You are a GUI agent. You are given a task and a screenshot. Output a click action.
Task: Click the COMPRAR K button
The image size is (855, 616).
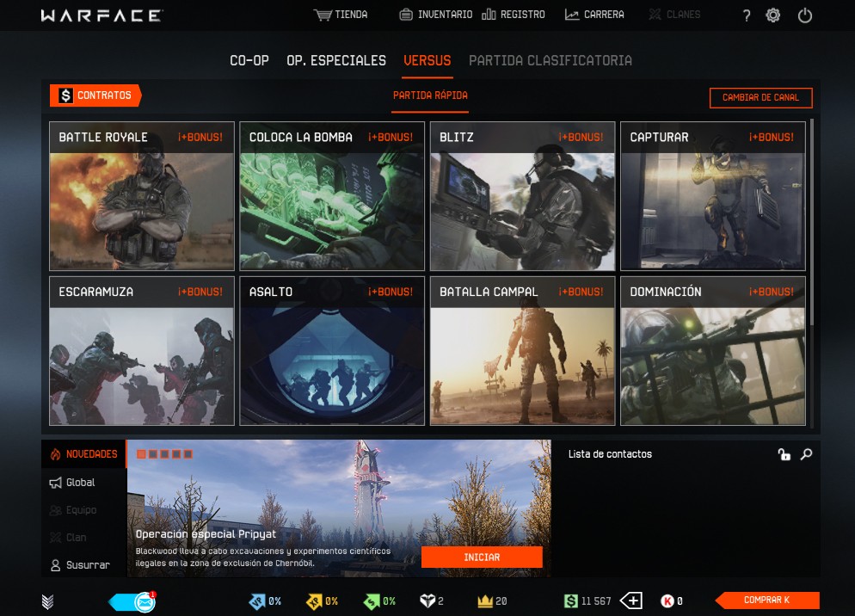point(767,601)
